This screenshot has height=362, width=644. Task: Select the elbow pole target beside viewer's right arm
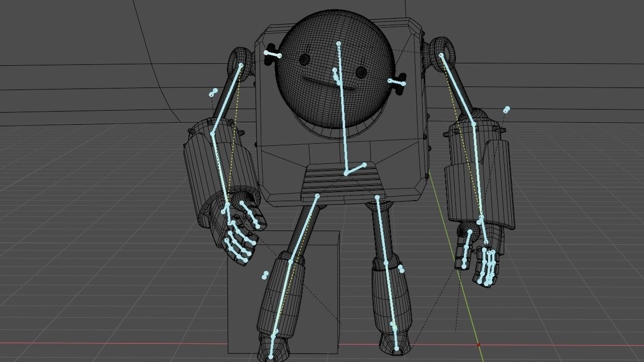[507, 109]
